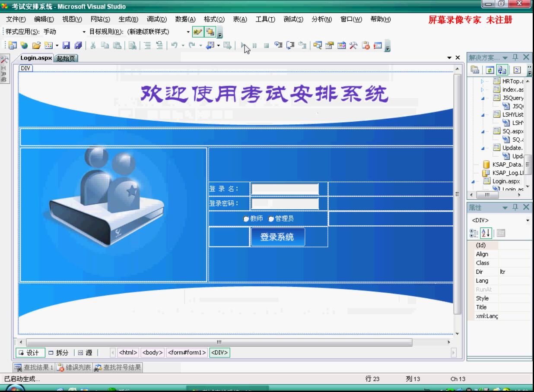
Task: Click the Stop debugging square icon
Action: click(267, 45)
